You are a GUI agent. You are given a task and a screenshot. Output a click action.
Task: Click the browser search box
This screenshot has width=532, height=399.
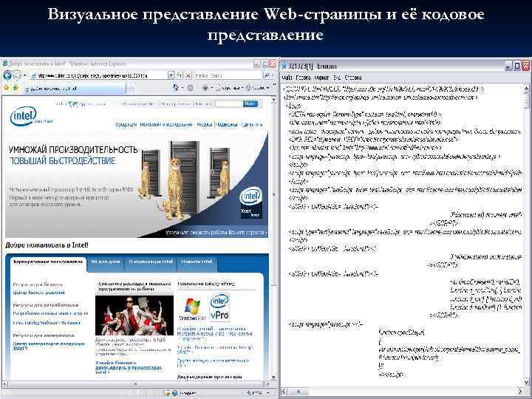(228, 75)
